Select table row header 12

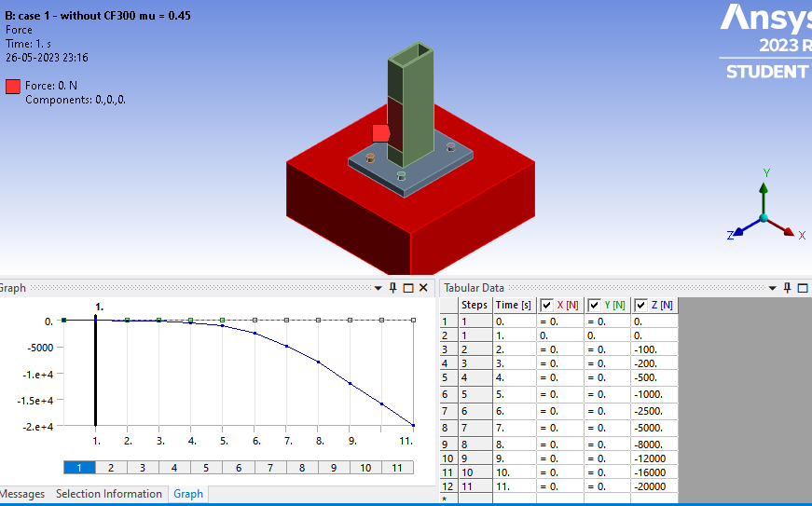click(x=448, y=486)
